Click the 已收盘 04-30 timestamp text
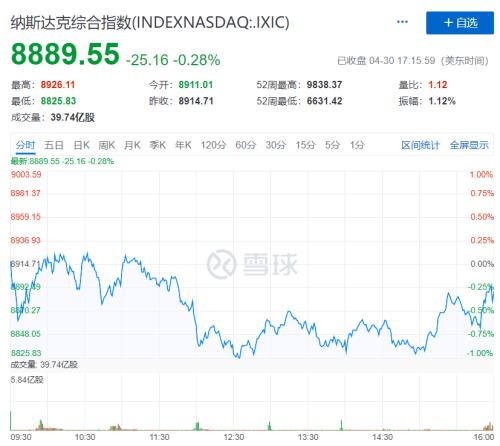 click(x=413, y=61)
